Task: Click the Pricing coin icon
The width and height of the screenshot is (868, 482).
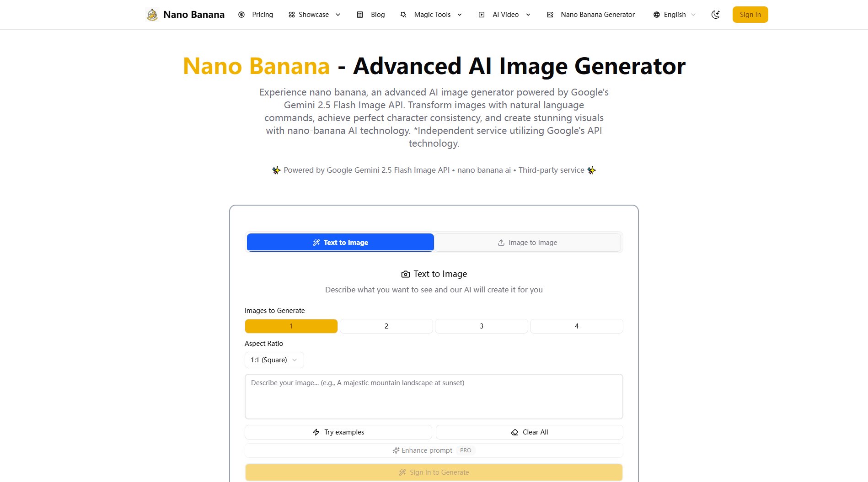Action: [241, 15]
